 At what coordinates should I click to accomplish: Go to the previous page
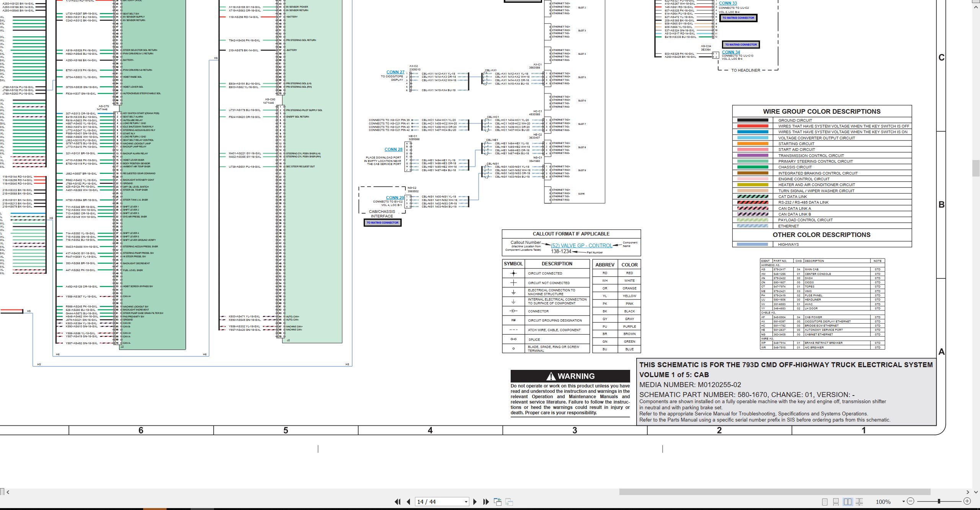pyautogui.click(x=408, y=502)
